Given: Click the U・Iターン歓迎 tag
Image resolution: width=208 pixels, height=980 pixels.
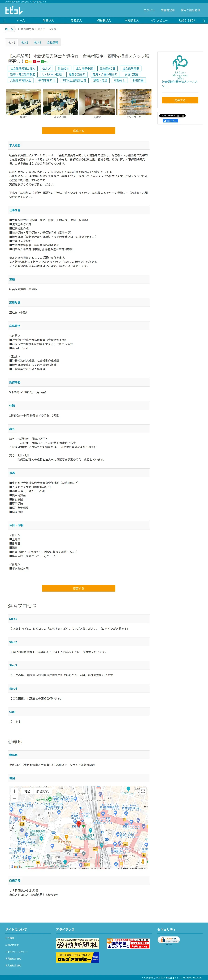Looking at the screenshot, I should pyautogui.click(x=52, y=75).
